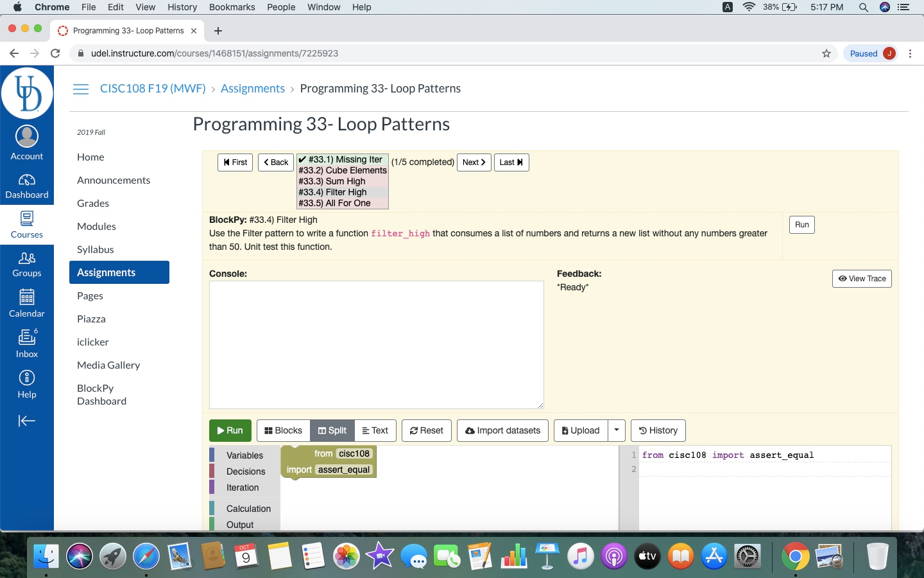The image size is (924, 578).
Task: Switch editor to Text view
Action: (375, 430)
